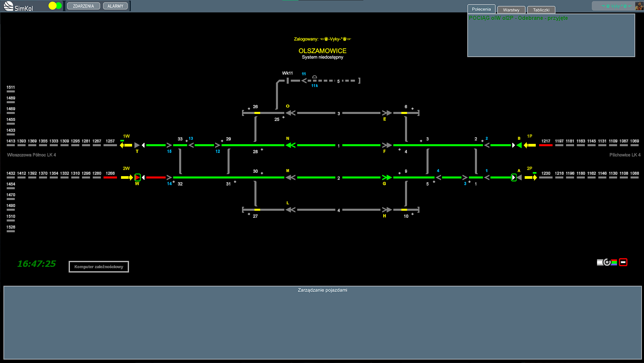Switch to the Tabliczki tab
644x363 pixels.
click(x=541, y=10)
